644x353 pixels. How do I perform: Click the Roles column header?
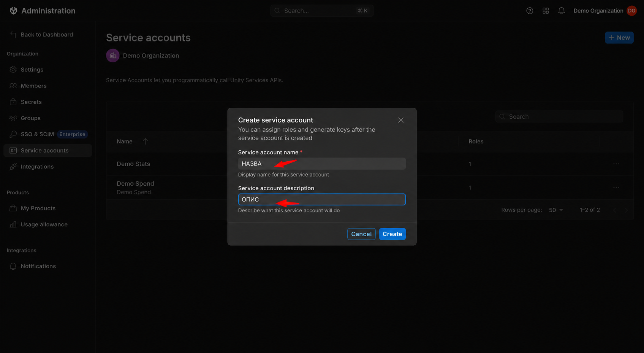tap(476, 142)
